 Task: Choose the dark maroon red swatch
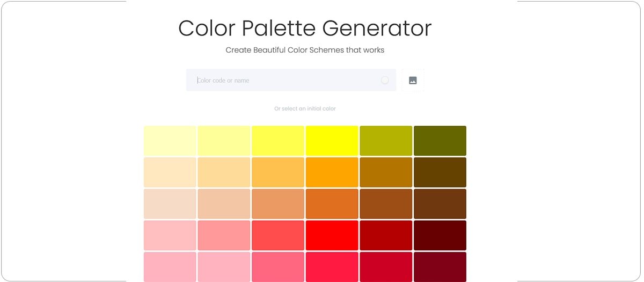[x=440, y=235]
